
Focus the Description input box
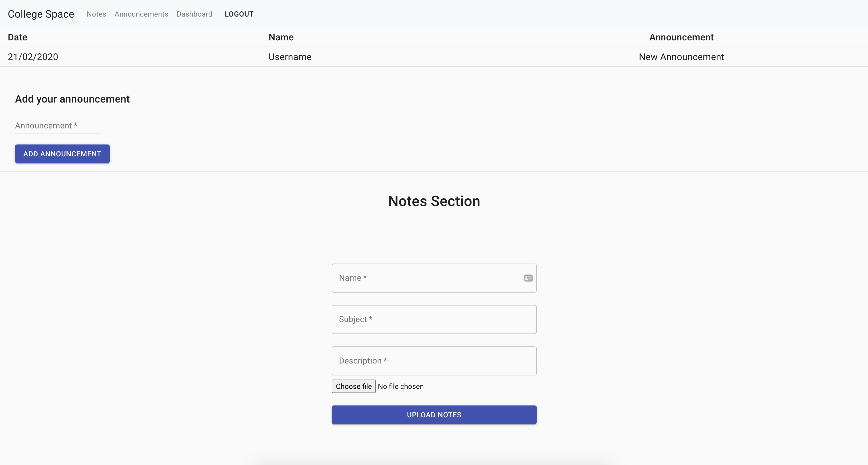click(434, 361)
